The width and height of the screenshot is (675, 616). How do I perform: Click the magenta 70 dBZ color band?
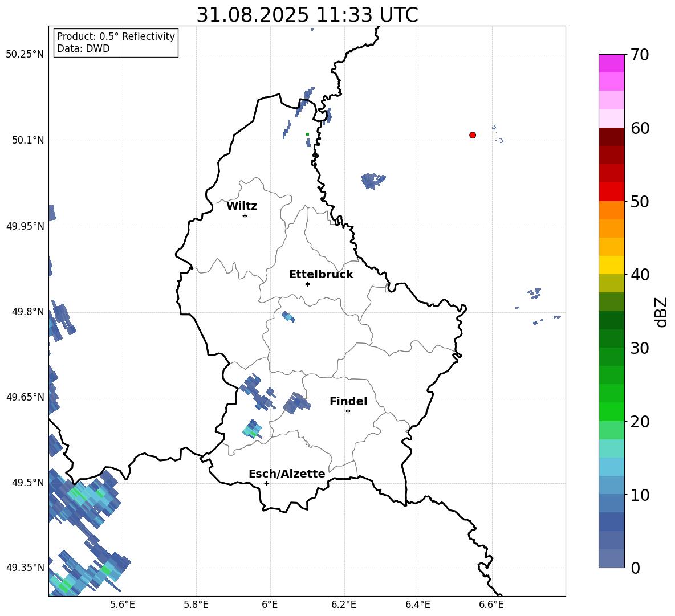(x=611, y=63)
